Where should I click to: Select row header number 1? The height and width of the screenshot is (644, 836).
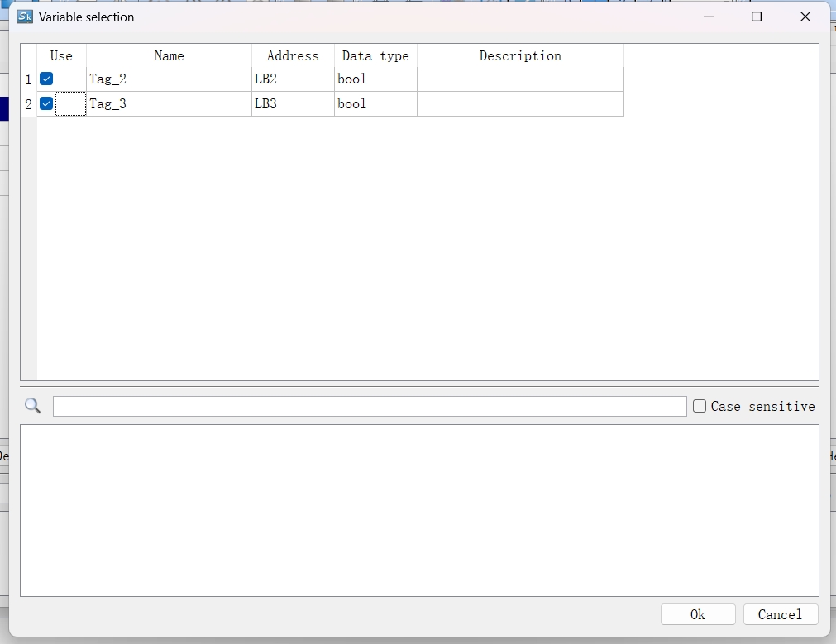pyautogui.click(x=28, y=79)
